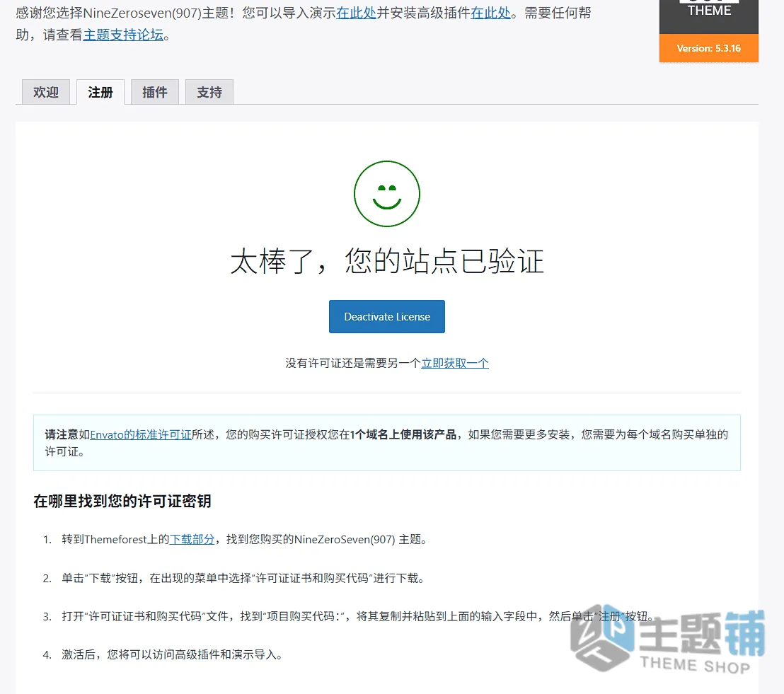Click the 在哪里找到您的许可证密钥 heading
This screenshot has height=694, width=784.
click(x=122, y=501)
